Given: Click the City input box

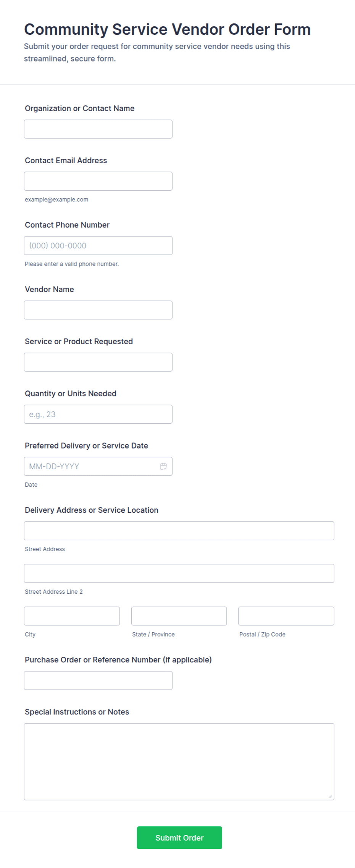Looking at the screenshot, I should [72, 616].
